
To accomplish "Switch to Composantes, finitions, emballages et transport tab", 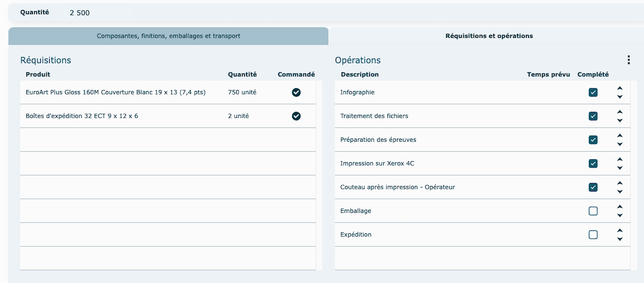I will pyautogui.click(x=168, y=36).
